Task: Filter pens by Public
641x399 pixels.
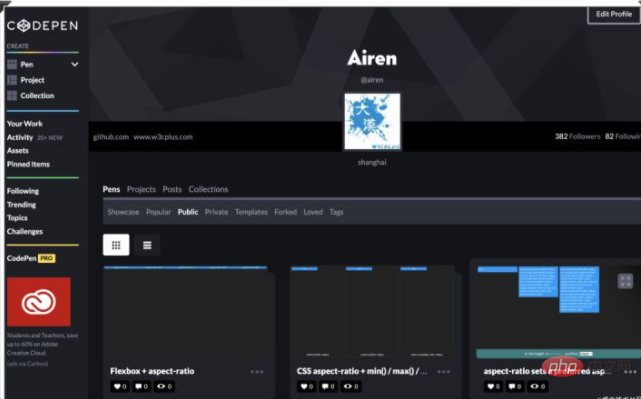Action: [x=188, y=212]
